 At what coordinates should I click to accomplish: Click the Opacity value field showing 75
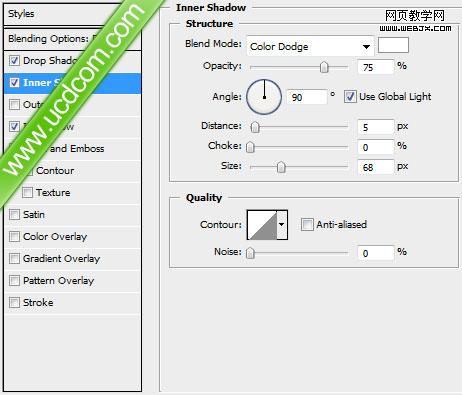pos(376,67)
